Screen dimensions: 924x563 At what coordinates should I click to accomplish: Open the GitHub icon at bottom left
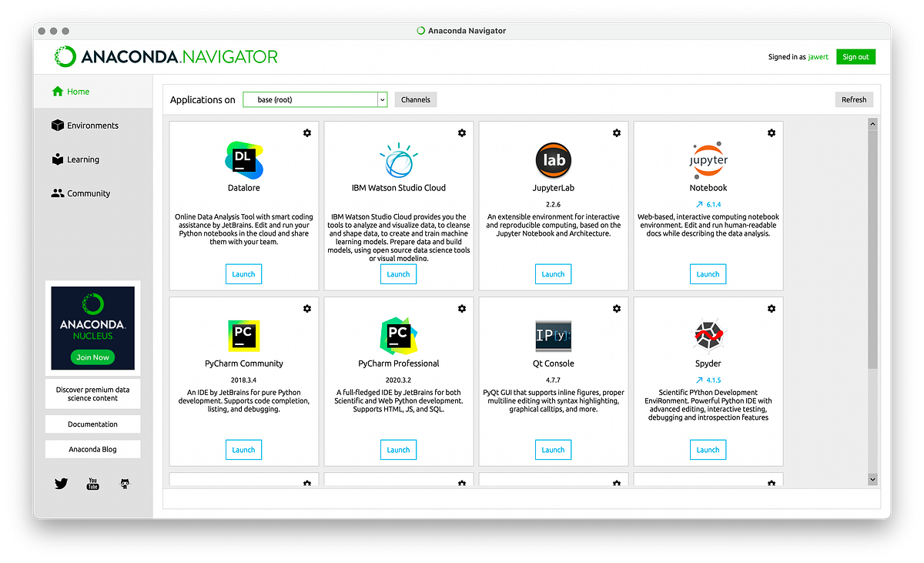coord(125,484)
